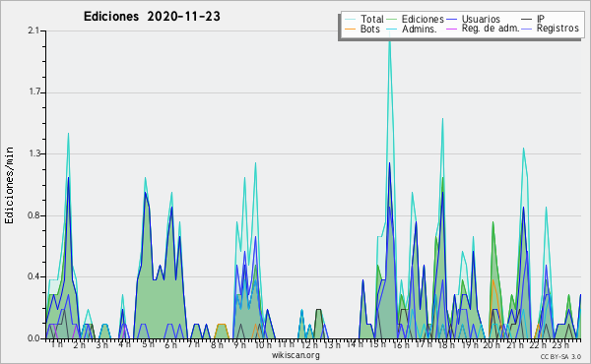The height and width of the screenshot is (364, 591).
Task: Click the 'Ediciones' legend label
Action: 423,19
